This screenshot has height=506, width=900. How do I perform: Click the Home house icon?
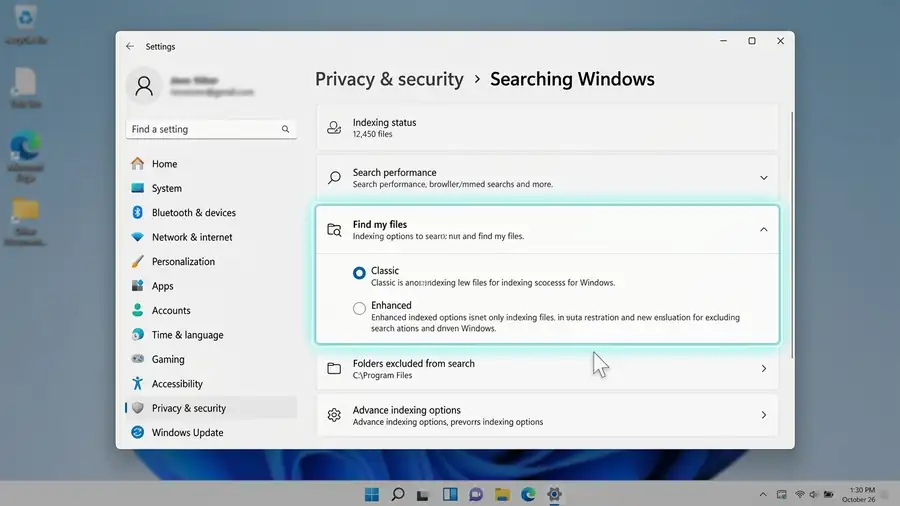137,164
